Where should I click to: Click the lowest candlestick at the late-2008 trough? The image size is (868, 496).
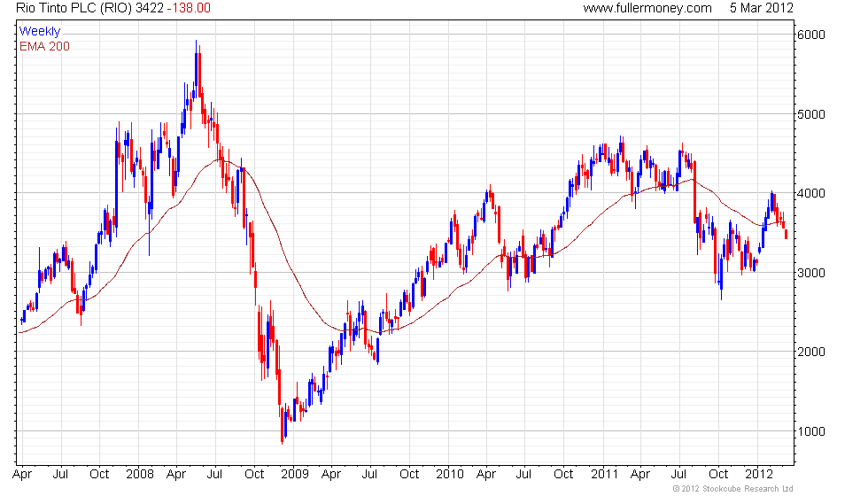click(x=283, y=426)
